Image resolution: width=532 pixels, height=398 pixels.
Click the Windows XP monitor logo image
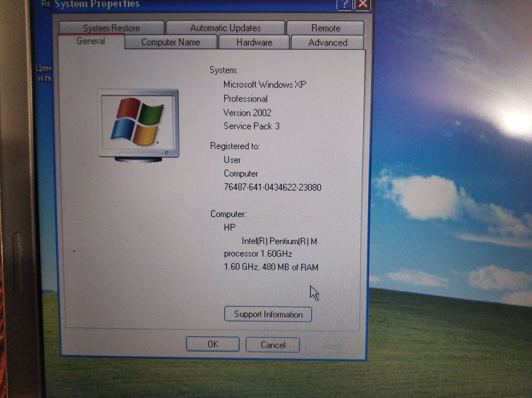[x=139, y=126]
